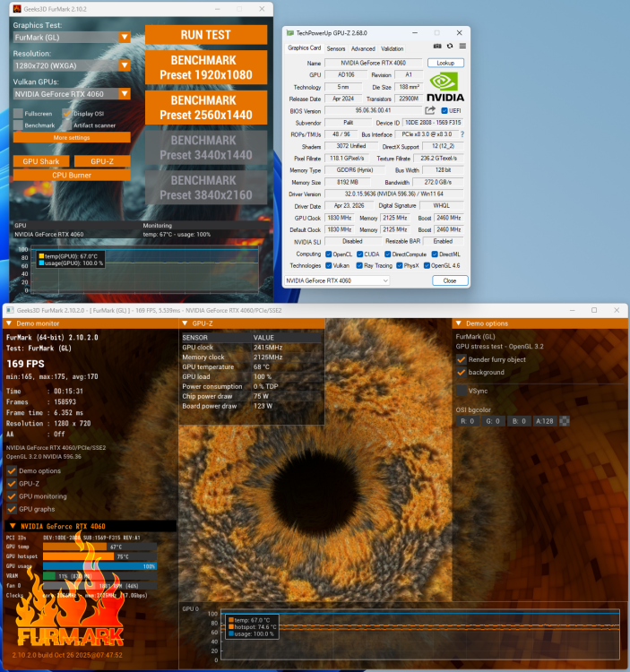Click the FurMark demo window title icon
Image resolution: width=630 pixels, height=672 pixels.
click(10, 310)
